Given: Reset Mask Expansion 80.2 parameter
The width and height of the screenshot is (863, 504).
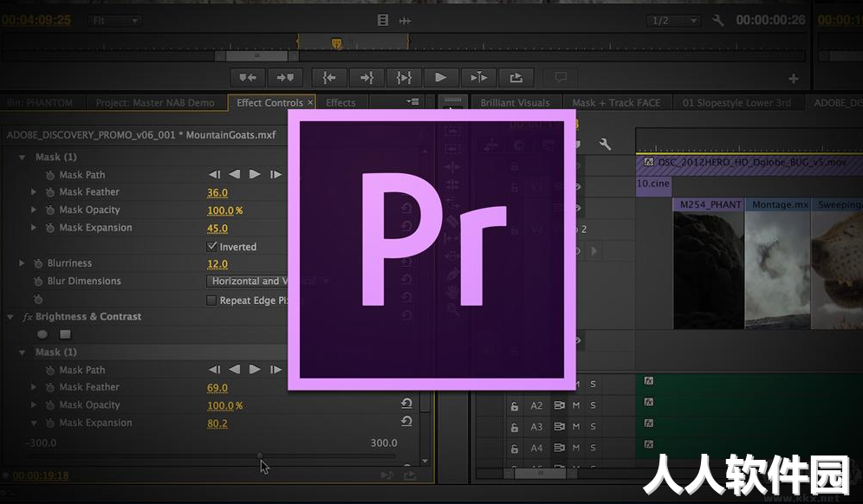Looking at the screenshot, I should click(x=406, y=422).
